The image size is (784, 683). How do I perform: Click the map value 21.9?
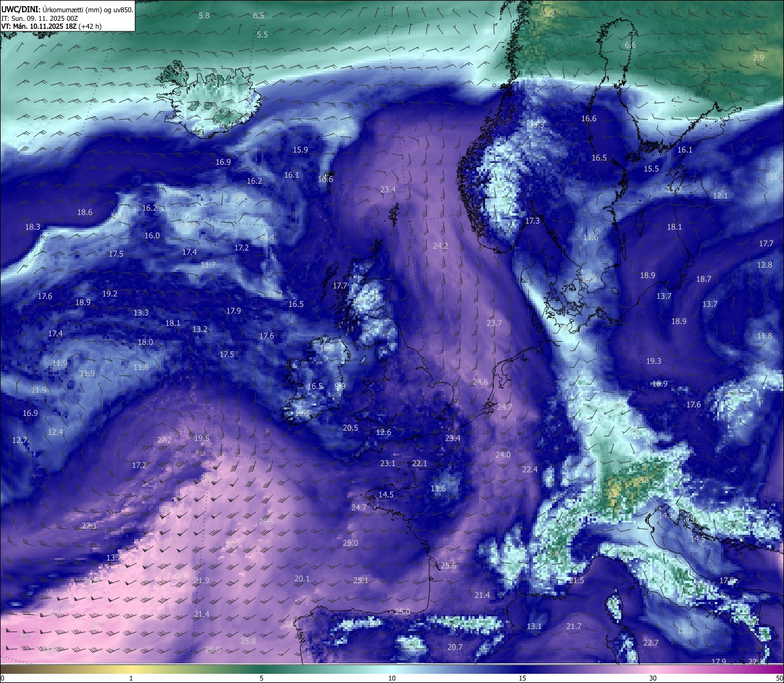(x=202, y=581)
